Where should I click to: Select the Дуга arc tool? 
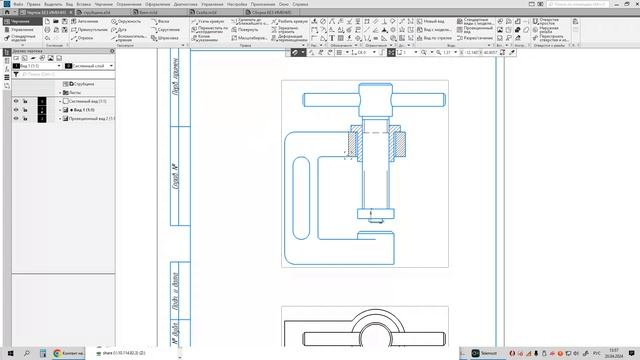click(x=119, y=30)
